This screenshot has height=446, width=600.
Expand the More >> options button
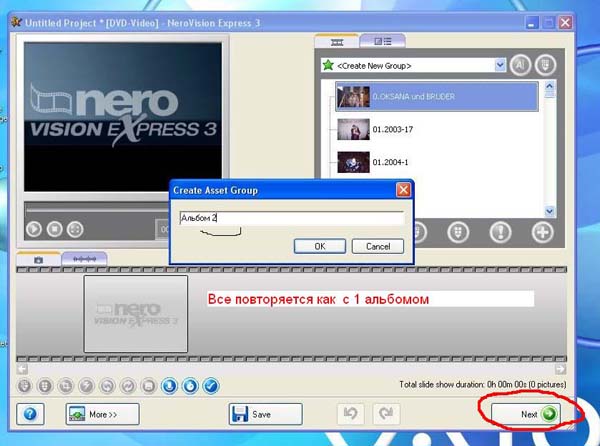click(102, 414)
